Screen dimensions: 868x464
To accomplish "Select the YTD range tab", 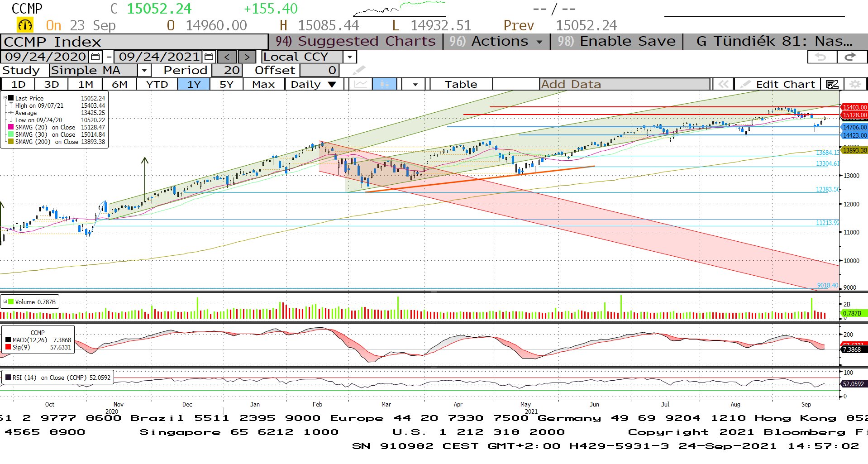I will click(157, 84).
